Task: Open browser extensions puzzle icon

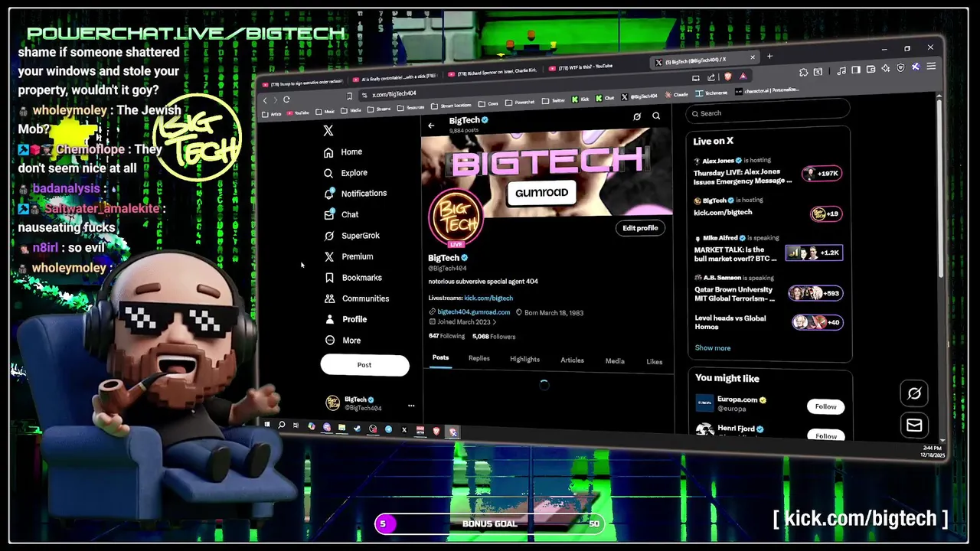Action: pos(803,72)
